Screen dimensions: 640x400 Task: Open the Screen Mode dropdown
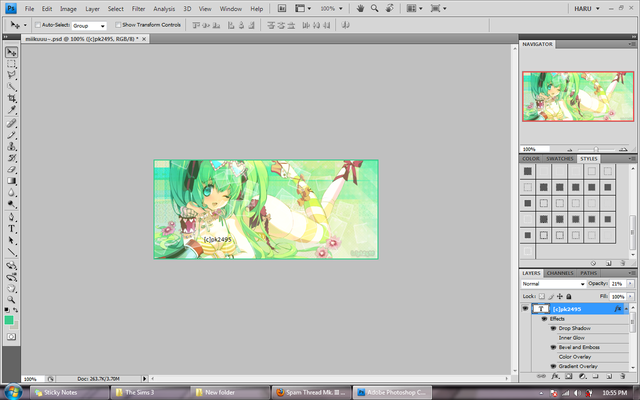[x=438, y=8]
